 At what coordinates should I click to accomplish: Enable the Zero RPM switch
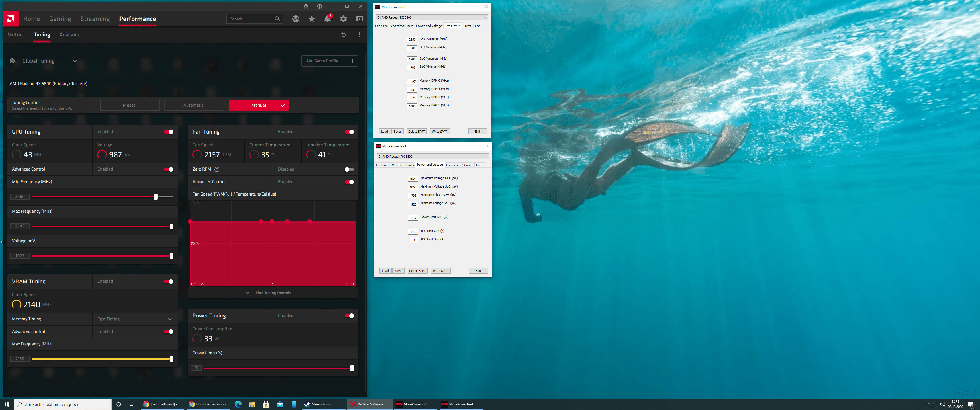[x=349, y=169]
